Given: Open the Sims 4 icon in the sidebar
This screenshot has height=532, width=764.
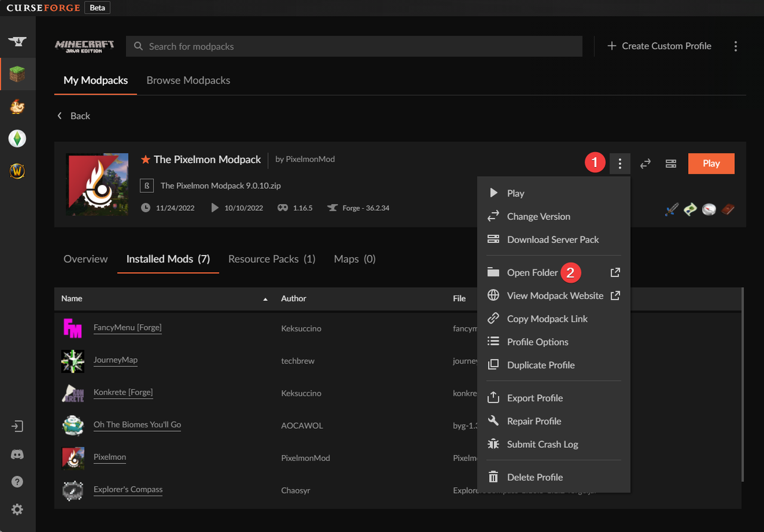Looking at the screenshot, I should pos(17,139).
